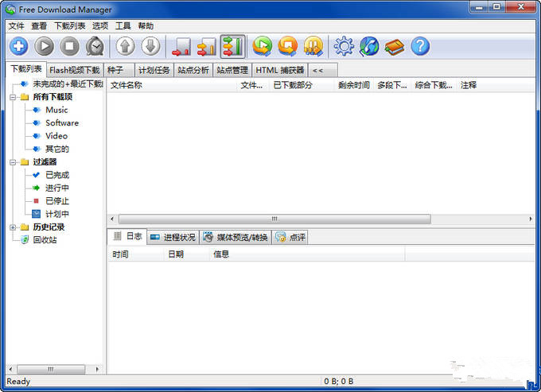The width and height of the screenshot is (541, 392).
Task: Expand the 历史记录 folder
Action: click(x=13, y=227)
